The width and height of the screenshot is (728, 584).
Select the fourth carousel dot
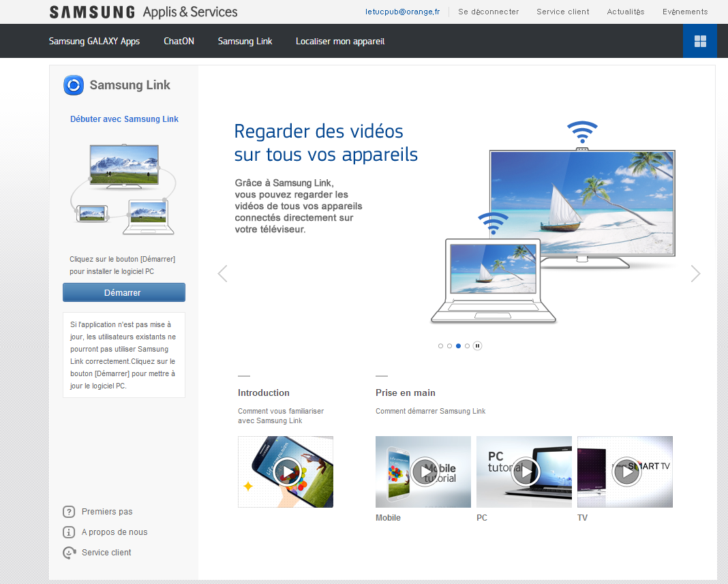coord(467,346)
